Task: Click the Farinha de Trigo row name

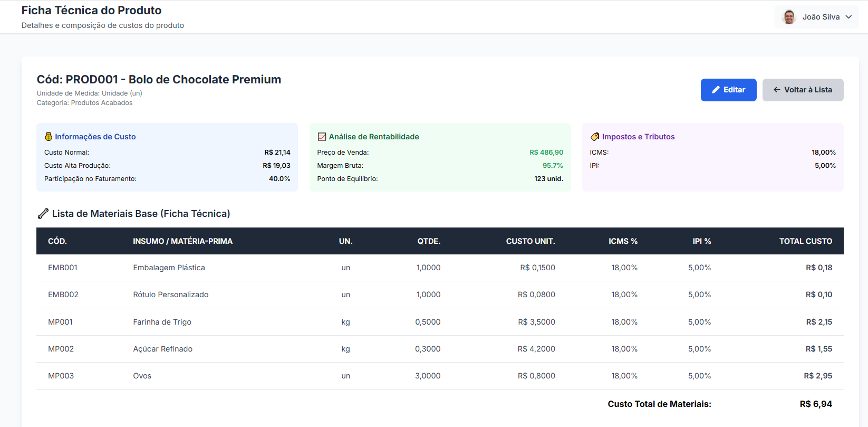Action: pyautogui.click(x=162, y=322)
